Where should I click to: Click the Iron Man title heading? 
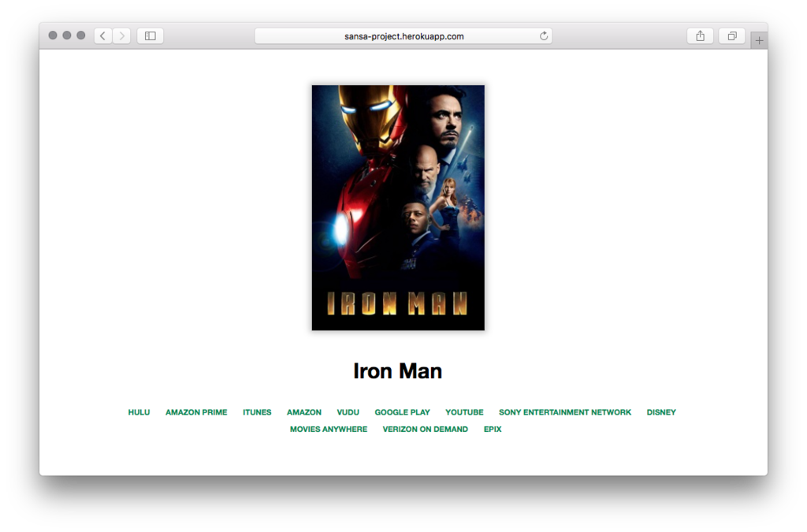pyautogui.click(x=397, y=371)
